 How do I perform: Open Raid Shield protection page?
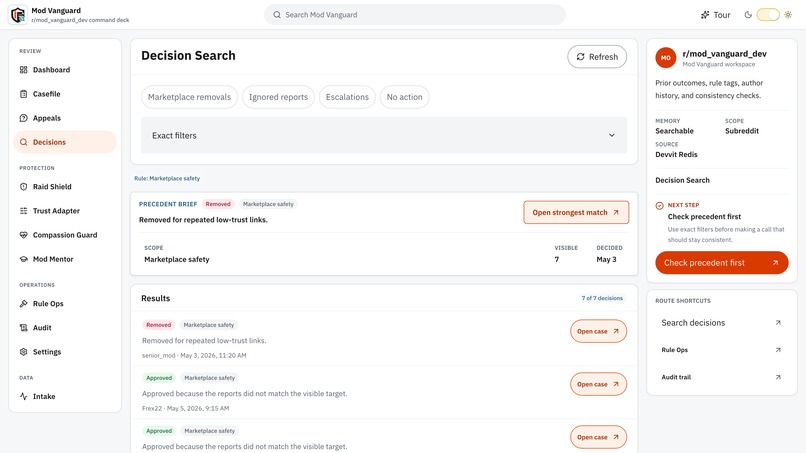tap(65, 187)
